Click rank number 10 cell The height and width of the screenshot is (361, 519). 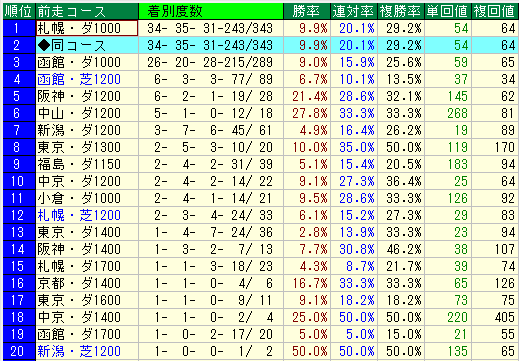(19, 181)
